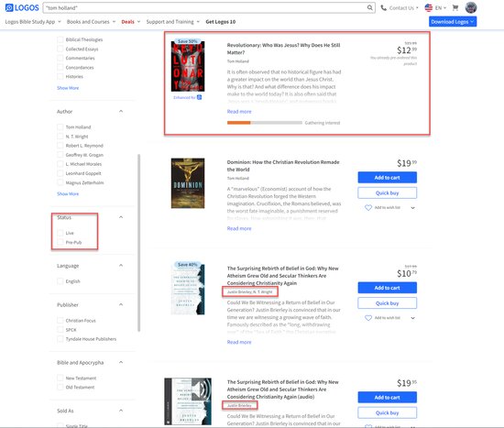
Task: Check the Histories filter
Action: (60, 77)
